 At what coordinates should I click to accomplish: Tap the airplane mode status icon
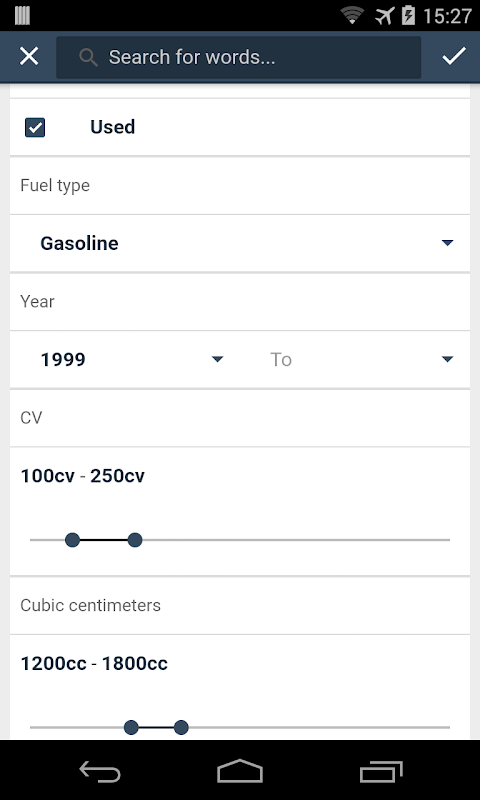tap(385, 16)
